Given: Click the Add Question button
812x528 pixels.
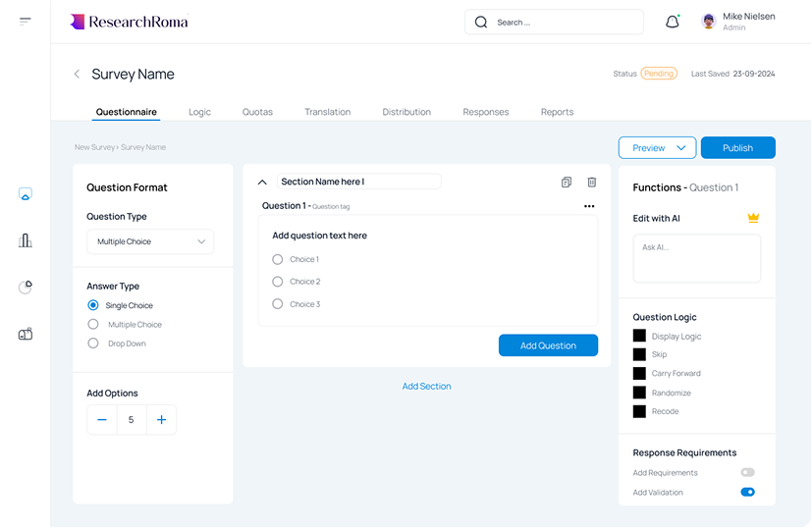Looking at the screenshot, I should [549, 345].
